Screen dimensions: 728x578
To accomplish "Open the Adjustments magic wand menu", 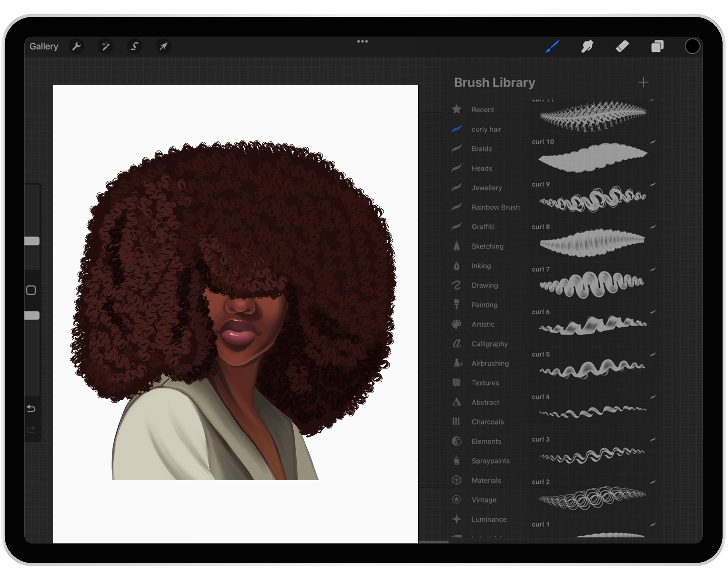I will [106, 47].
